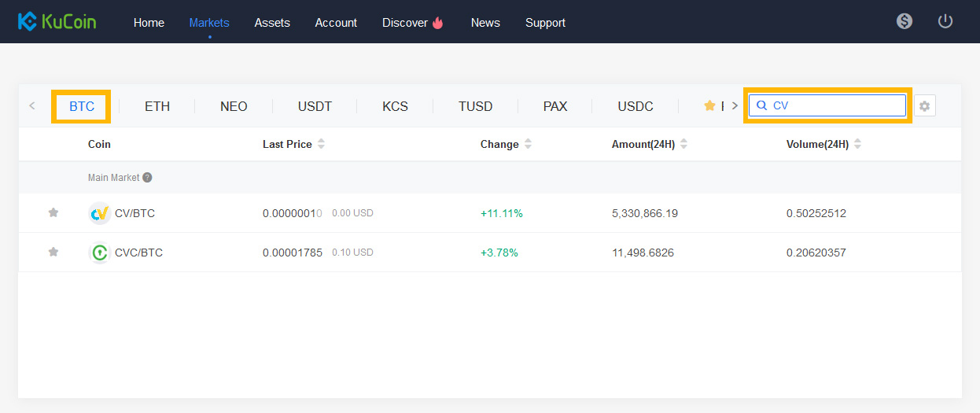Image resolution: width=980 pixels, height=413 pixels.
Task: Favorite the CVC/BTC pair star
Action: pyautogui.click(x=53, y=252)
